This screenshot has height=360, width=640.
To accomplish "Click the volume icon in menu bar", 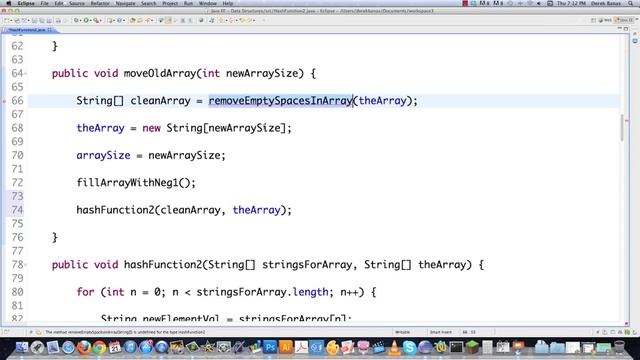I will click(539, 3).
